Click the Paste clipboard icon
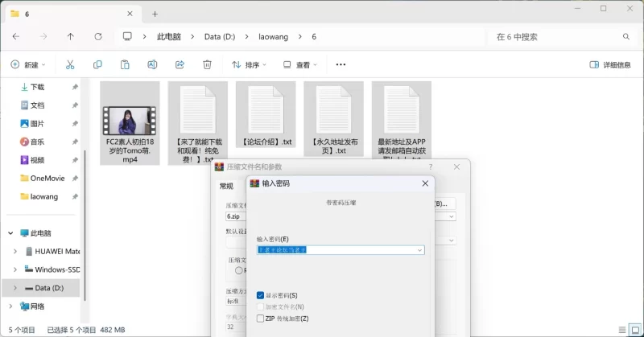Image resolution: width=644 pixels, height=337 pixels. point(125,64)
